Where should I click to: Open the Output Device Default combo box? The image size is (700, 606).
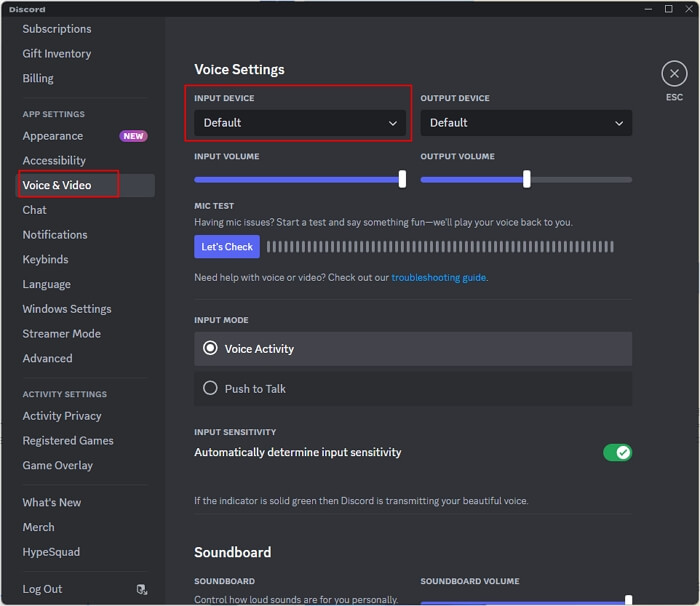(526, 123)
